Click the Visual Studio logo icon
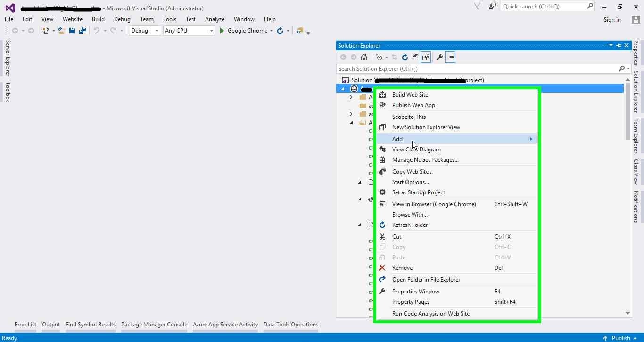Viewport: 644px width, 342px height. pyautogui.click(x=10, y=8)
